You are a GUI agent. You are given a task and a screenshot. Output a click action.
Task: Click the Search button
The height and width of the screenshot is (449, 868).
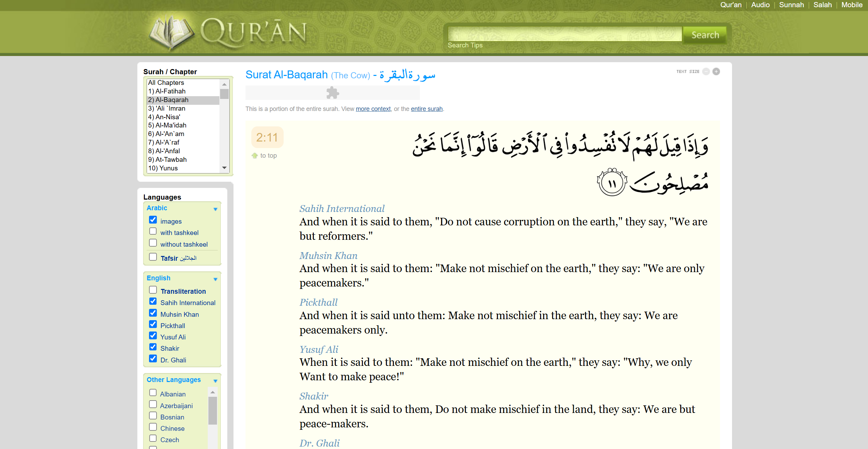pos(705,35)
